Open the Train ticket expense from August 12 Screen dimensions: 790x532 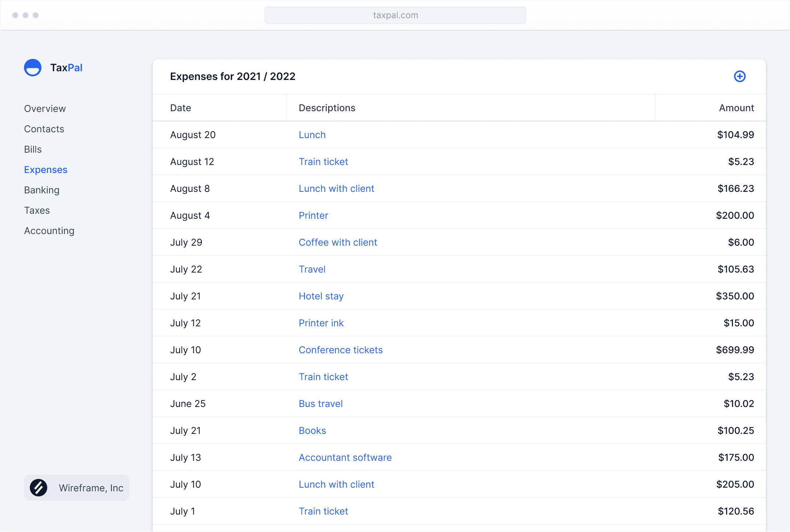click(x=323, y=161)
